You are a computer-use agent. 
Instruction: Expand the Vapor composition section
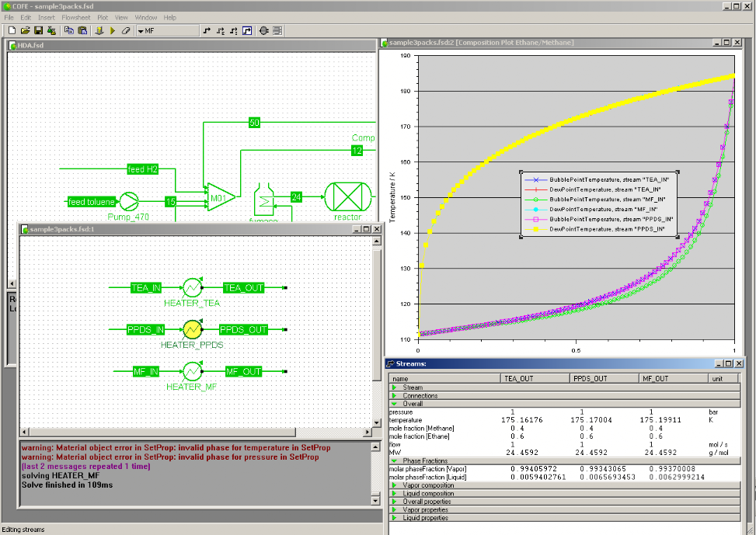pos(395,485)
